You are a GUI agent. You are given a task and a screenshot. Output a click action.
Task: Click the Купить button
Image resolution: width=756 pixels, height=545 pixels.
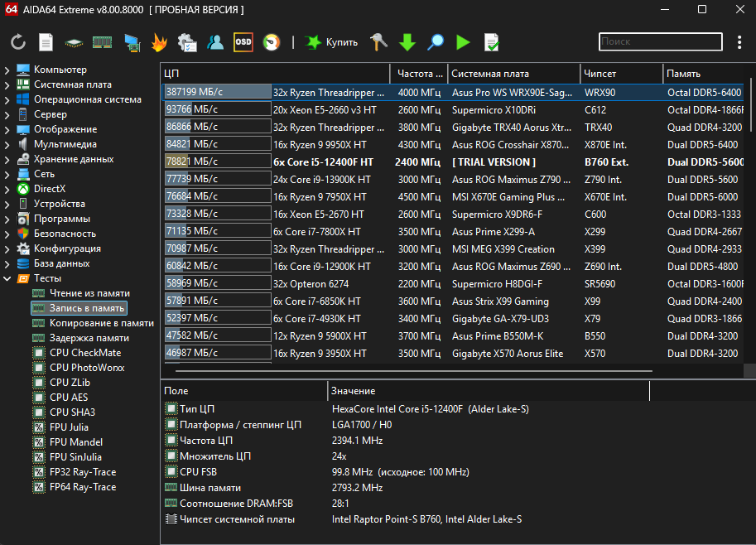[x=332, y=42]
